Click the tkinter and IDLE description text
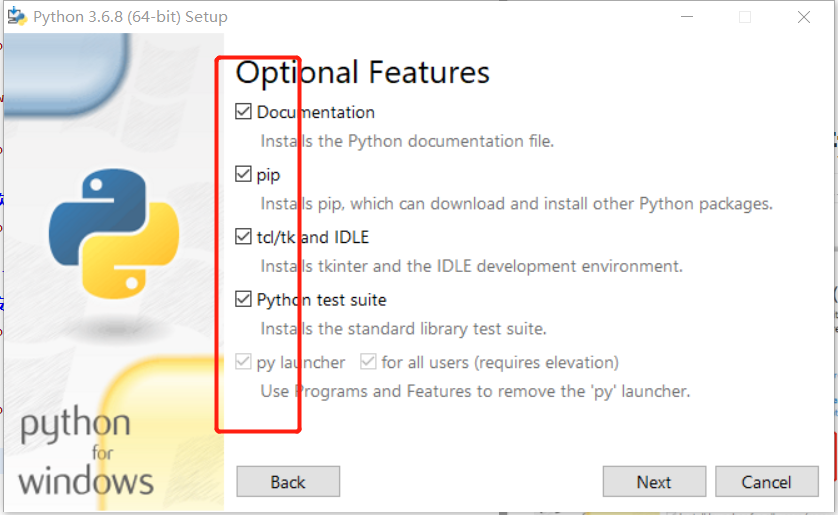The height and width of the screenshot is (515, 838). (471, 266)
